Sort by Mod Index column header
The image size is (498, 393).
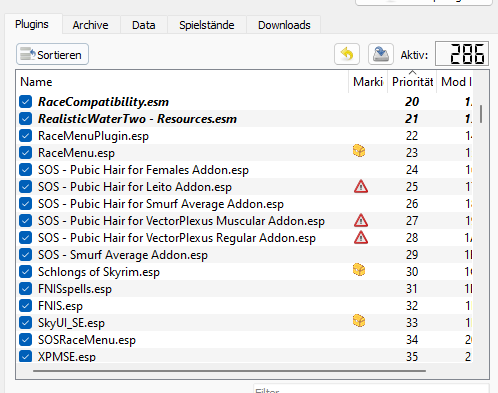click(x=455, y=82)
